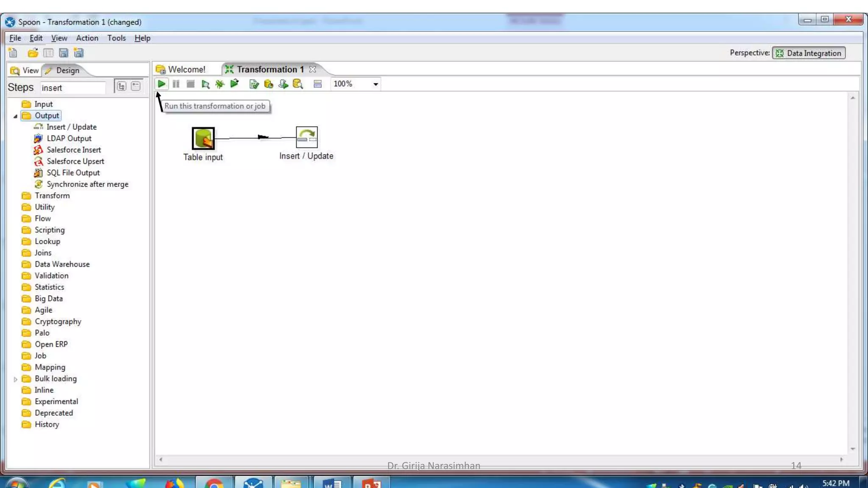Start the Debug transformation bug icon

(x=220, y=84)
